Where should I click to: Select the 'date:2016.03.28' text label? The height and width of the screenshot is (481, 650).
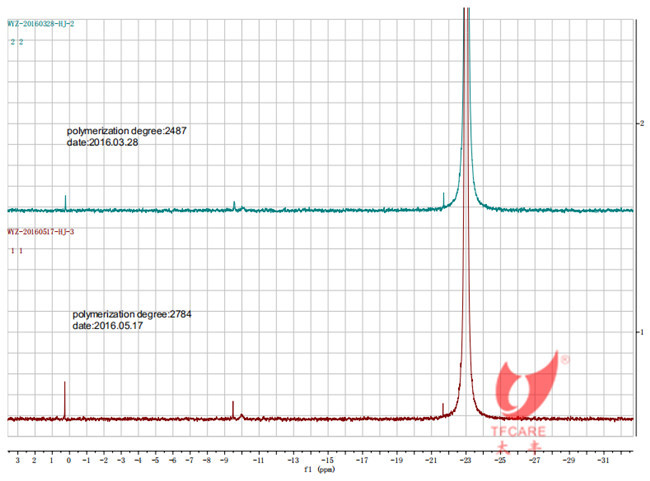coord(104,143)
